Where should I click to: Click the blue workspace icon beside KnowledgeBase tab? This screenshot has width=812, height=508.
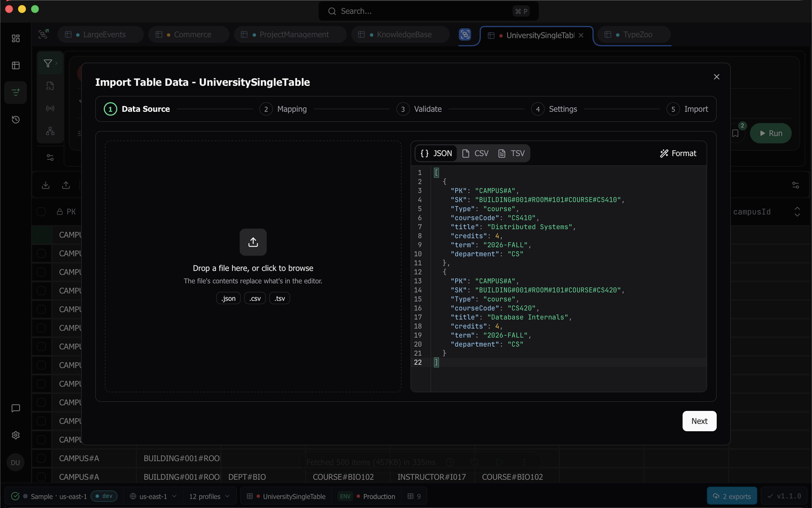(465, 34)
